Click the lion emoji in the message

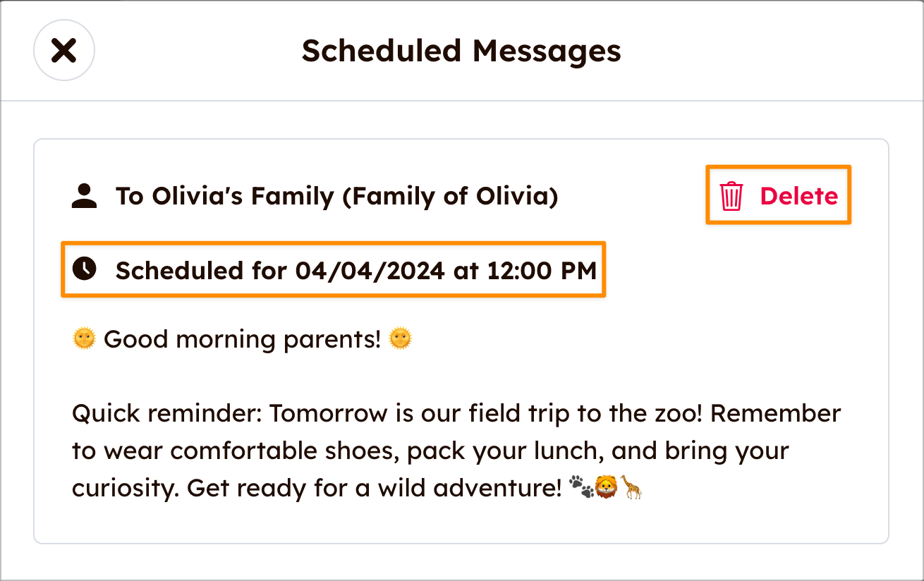click(x=606, y=487)
